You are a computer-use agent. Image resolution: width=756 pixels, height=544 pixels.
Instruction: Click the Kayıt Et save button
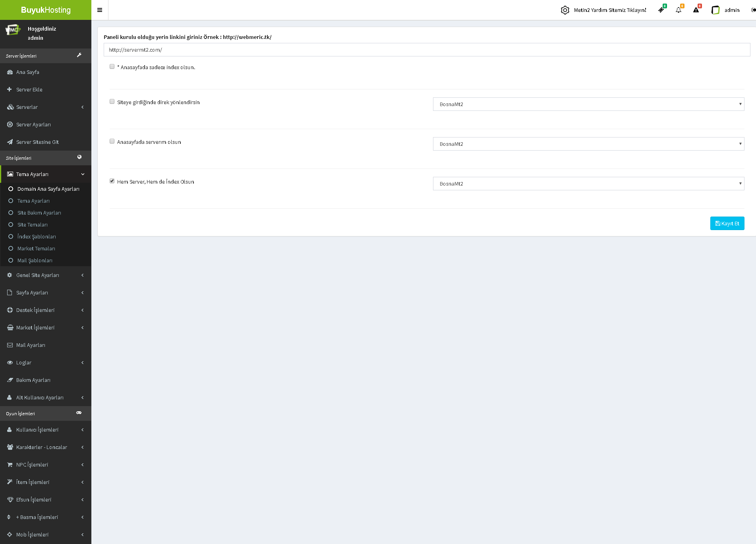pyautogui.click(x=727, y=223)
